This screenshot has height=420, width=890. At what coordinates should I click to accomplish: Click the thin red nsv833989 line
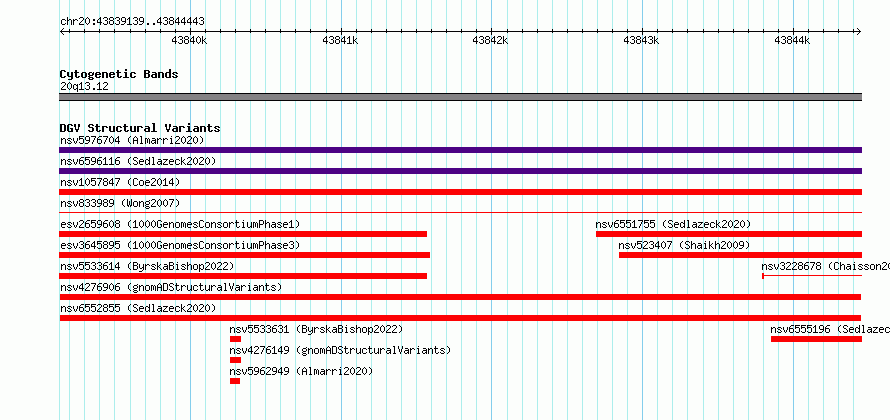pos(460,212)
